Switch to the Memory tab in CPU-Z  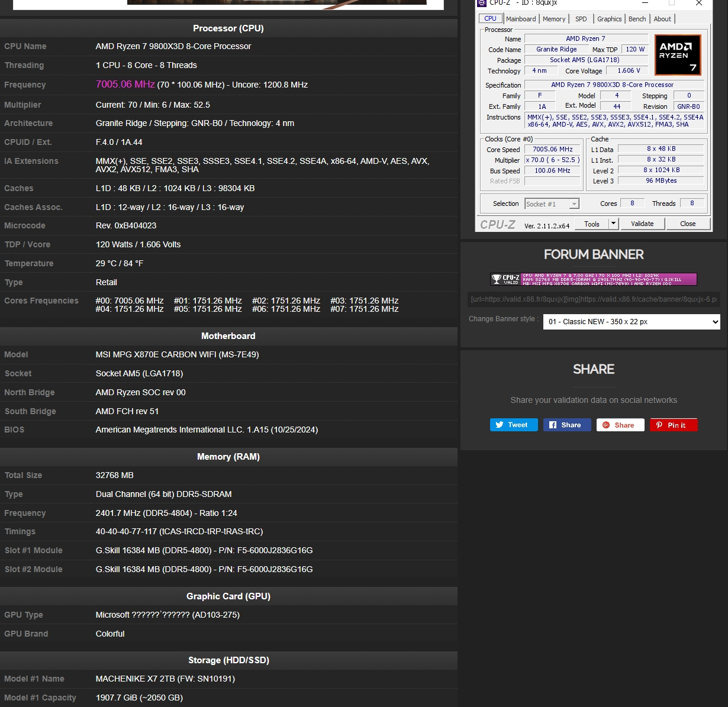click(554, 19)
